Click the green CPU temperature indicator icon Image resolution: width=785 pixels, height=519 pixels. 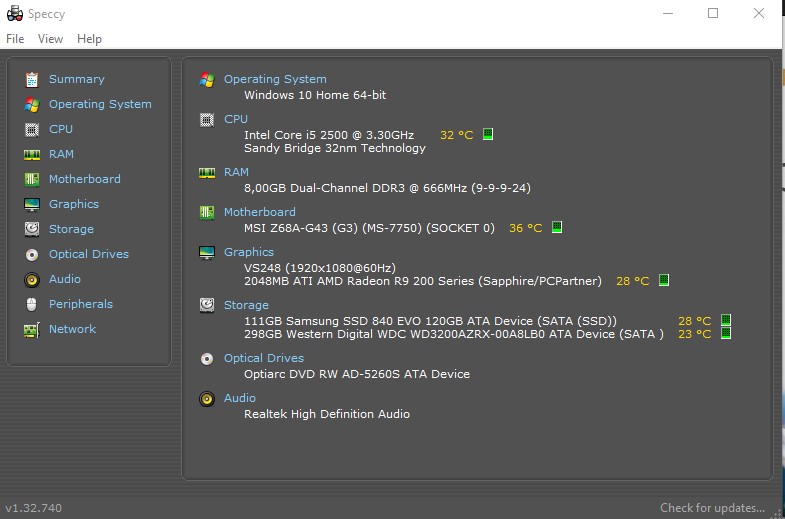point(488,134)
